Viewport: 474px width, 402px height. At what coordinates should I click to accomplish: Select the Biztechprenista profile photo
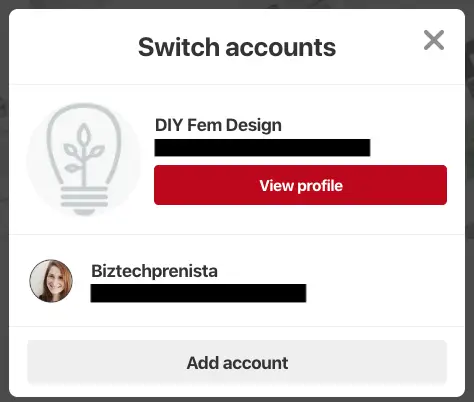tap(51, 281)
